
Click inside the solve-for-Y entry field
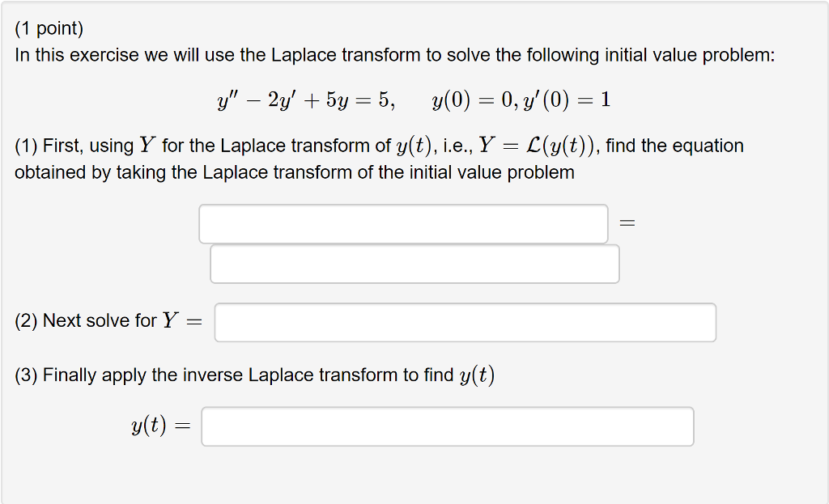click(466, 322)
